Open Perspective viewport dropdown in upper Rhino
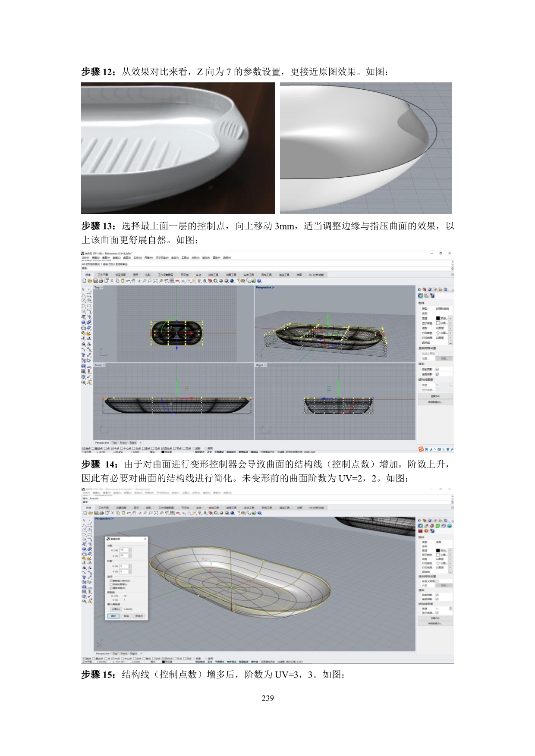Screen dimensions: 535x756 274,287
